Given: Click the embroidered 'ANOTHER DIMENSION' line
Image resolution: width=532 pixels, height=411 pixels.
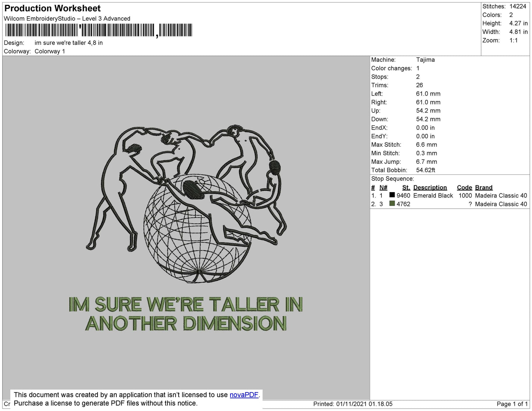Looking at the screenshot, I should coord(186,323).
